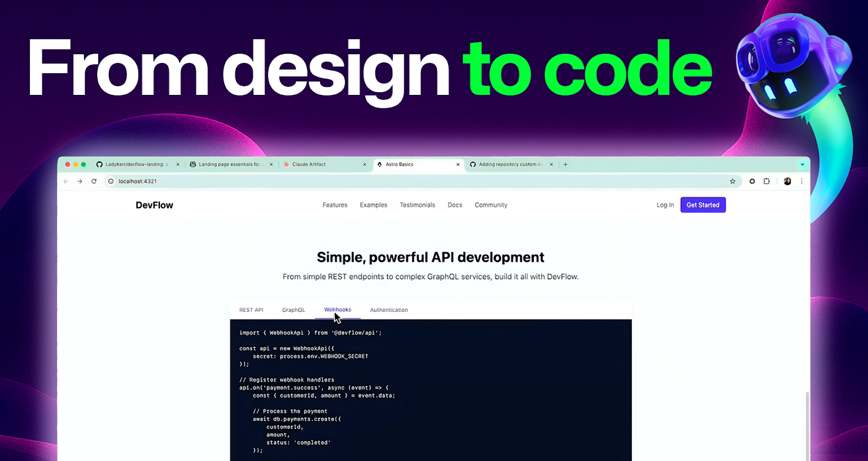Image resolution: width=868 pixels, height=461 pixels.
Task: Close the Astro Basics tab
Action: click(458, 164)
